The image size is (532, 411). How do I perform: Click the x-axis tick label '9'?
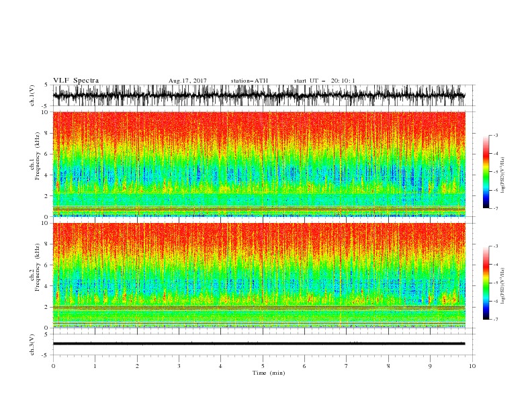point(430,366)
